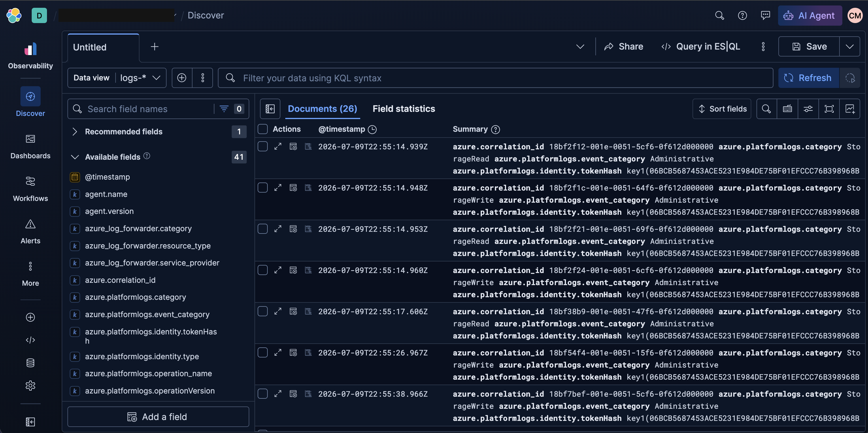
Task: Open the data management database icon
Action: coord(30,363)
